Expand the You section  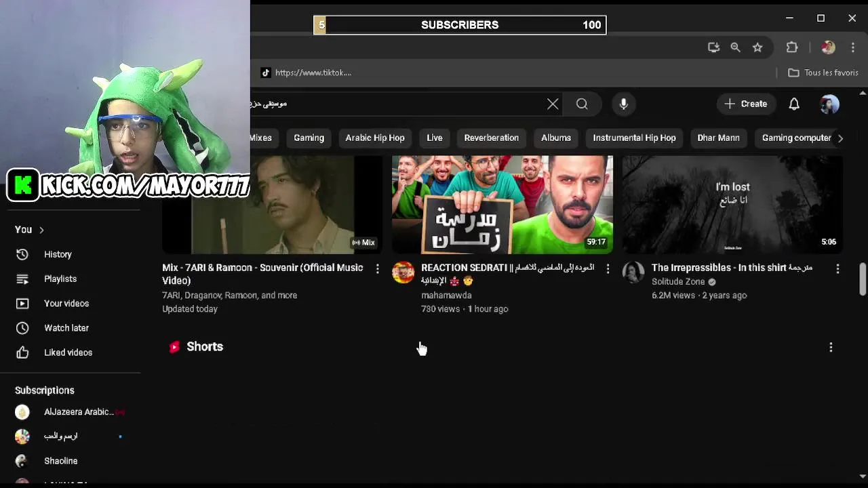[29, 230]
